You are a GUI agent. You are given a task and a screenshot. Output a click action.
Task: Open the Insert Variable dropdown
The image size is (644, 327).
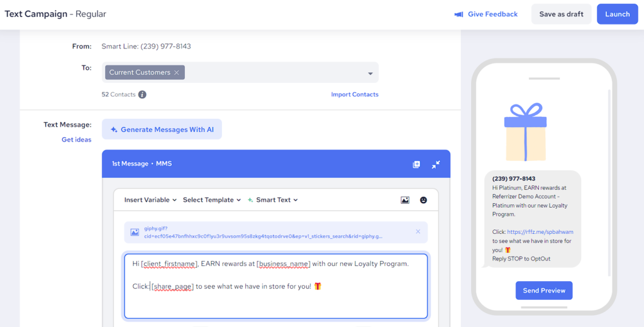tap(150, 200)
